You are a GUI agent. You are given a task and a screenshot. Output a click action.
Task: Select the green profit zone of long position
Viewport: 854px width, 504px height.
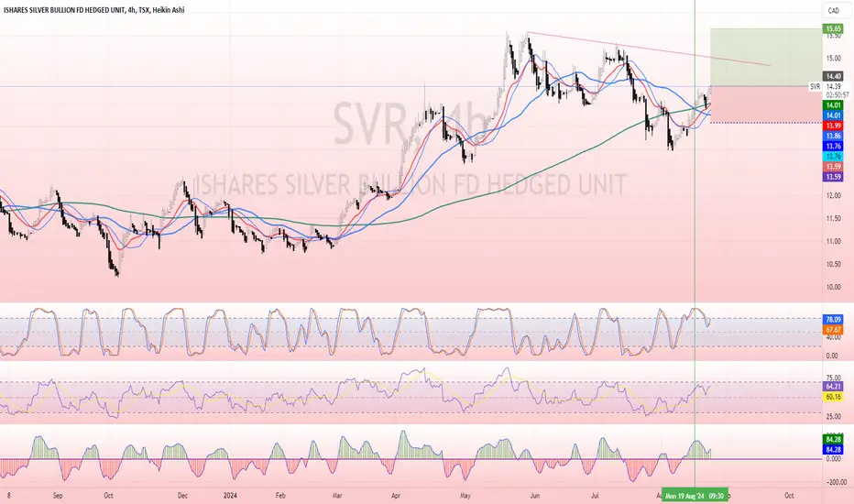click(766, 57)
